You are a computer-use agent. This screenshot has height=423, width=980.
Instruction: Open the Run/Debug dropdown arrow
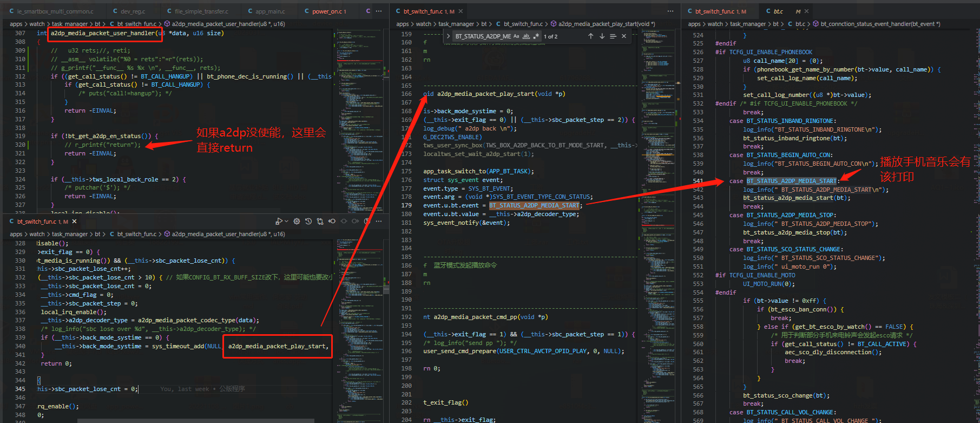286,222
